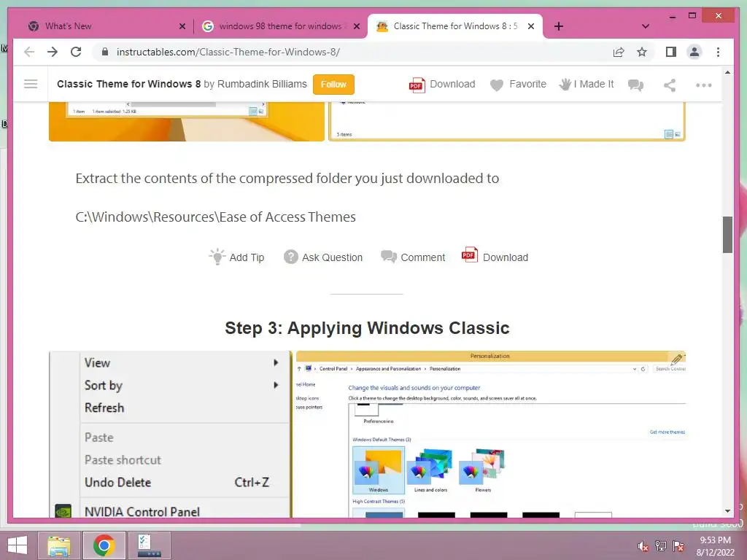
Task: Click the scrollbar down arrow
Action: click(x=727, y=511)
